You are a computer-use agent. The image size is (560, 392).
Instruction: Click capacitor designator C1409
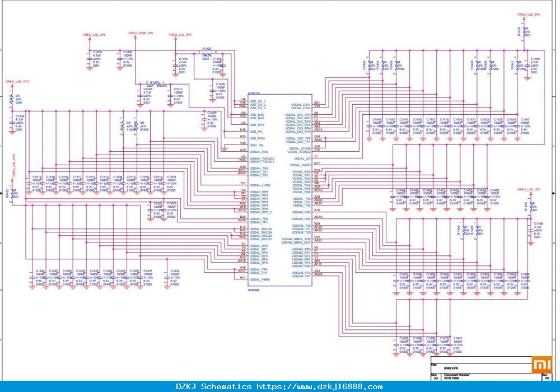tap(212, 113)
